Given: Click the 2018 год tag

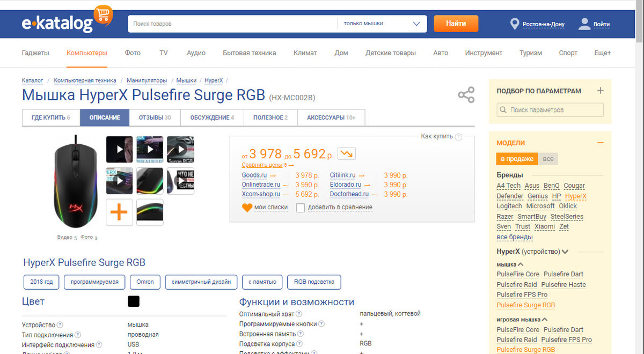Looking at the screenshot, I should (41, 282).
